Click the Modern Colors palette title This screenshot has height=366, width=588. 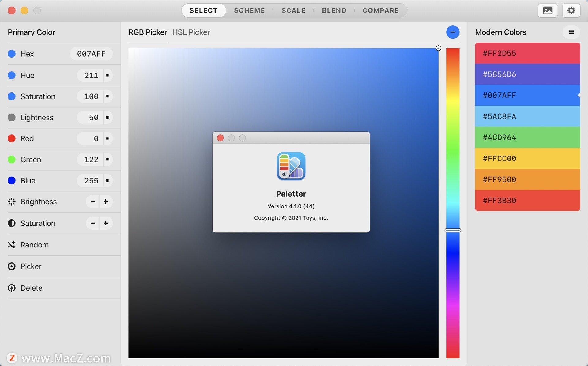click(500, 32)
